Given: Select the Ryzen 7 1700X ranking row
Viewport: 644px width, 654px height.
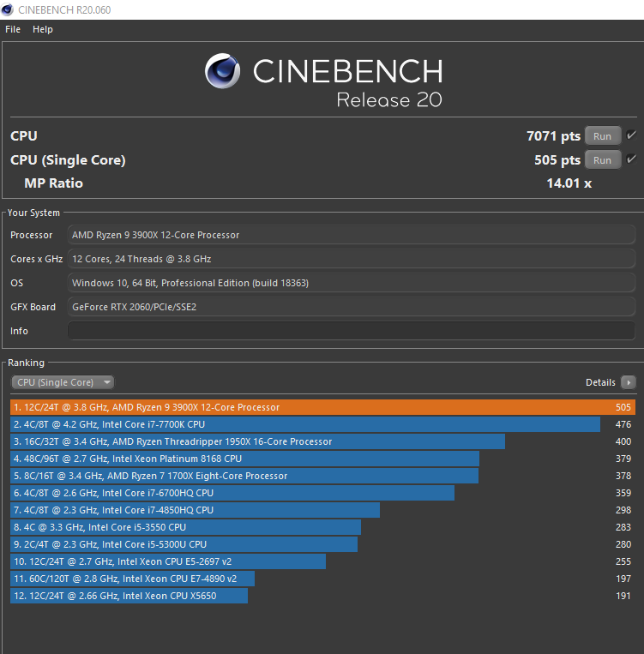Looking at the screenshot, I should pos(322,476).
